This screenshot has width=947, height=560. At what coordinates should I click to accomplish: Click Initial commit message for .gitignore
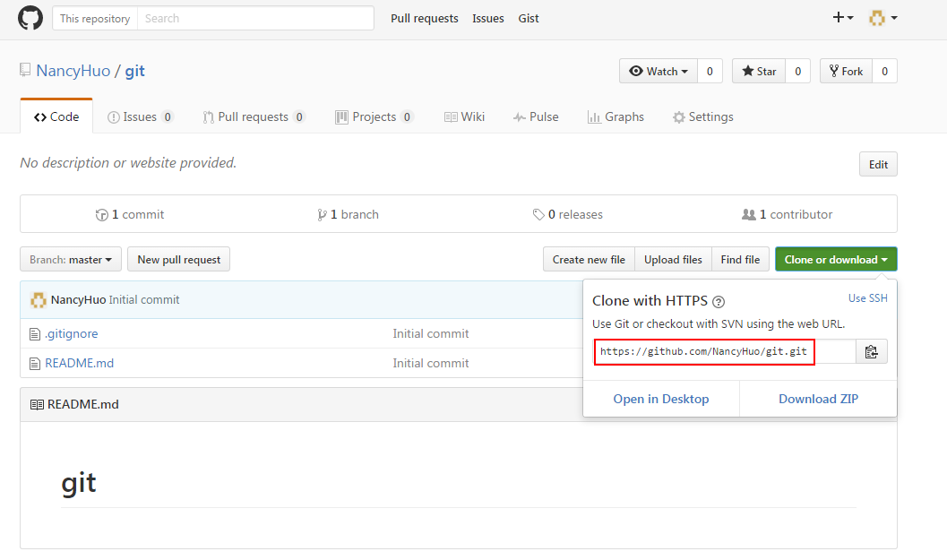click(431, 333)
